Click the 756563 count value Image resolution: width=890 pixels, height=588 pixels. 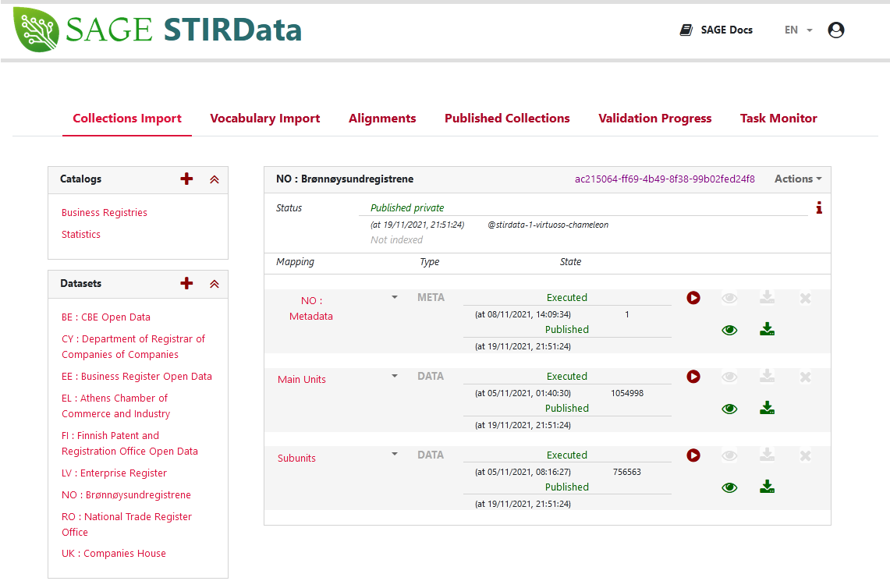point(626,473)
